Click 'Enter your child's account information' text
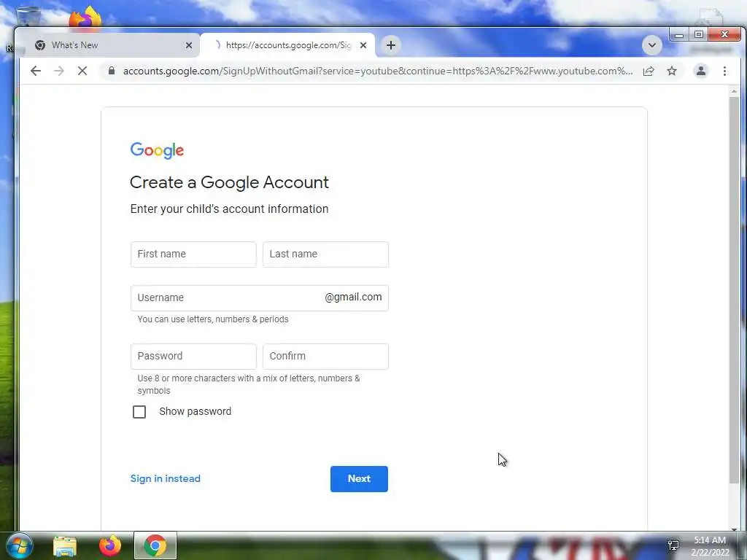This screenshot has width=747, height=560. (x=229, y=209)
